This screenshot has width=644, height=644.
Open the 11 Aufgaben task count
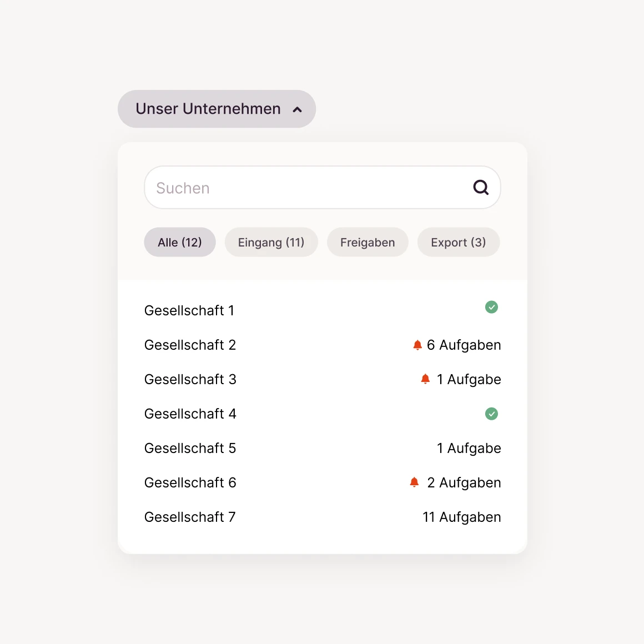pyautogui.click(x=461, y=517)
